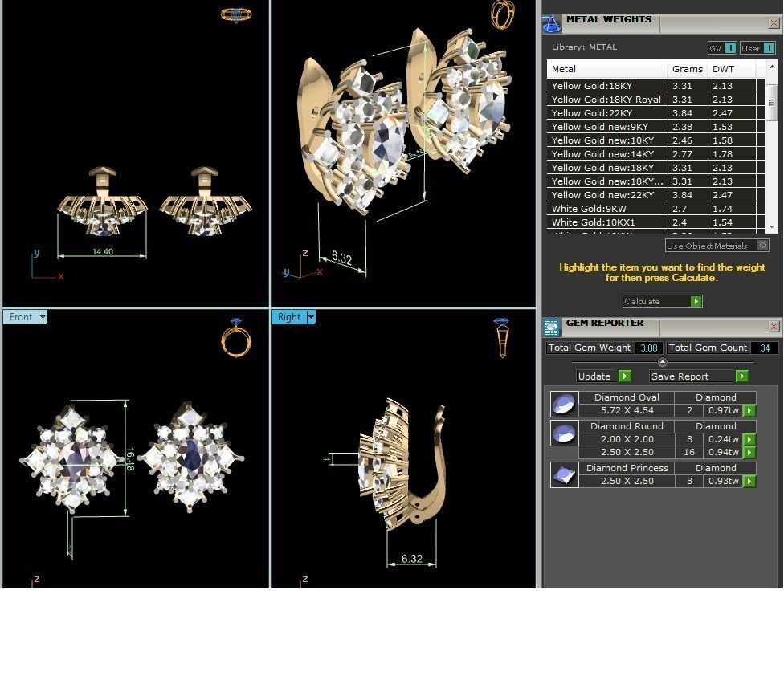Click the side-view ring icon in Right viewport
The image size is (784, 696).
coord(501,338)
